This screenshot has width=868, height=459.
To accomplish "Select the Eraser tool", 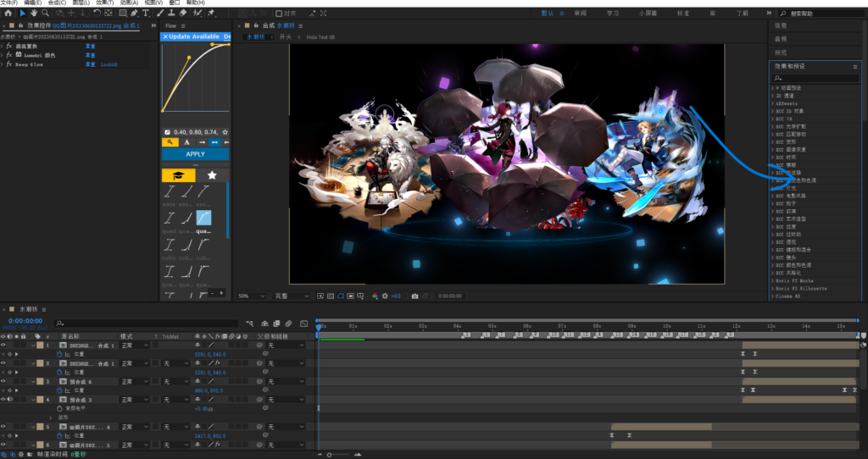I will (183, 14).
